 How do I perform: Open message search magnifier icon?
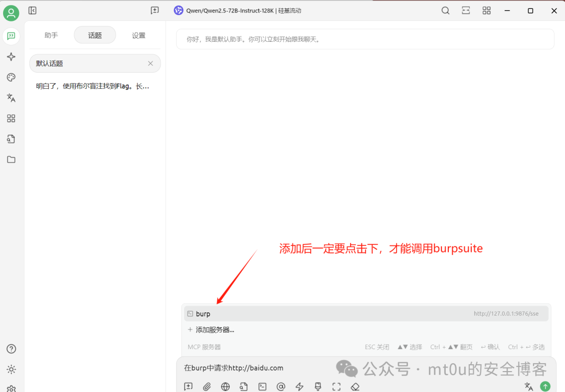(445, 10)
